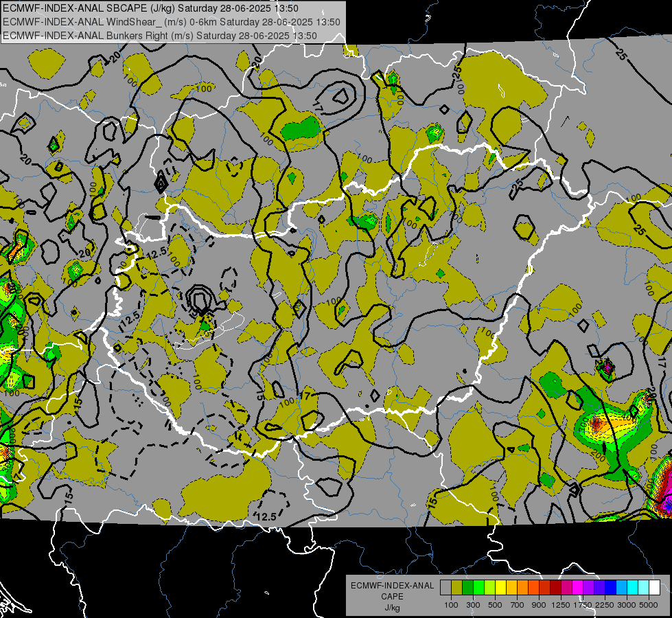Click the 2250 value under the legend
Image resolution: width=672 pixels, height=618 pixels.
[x=605, y=605]
